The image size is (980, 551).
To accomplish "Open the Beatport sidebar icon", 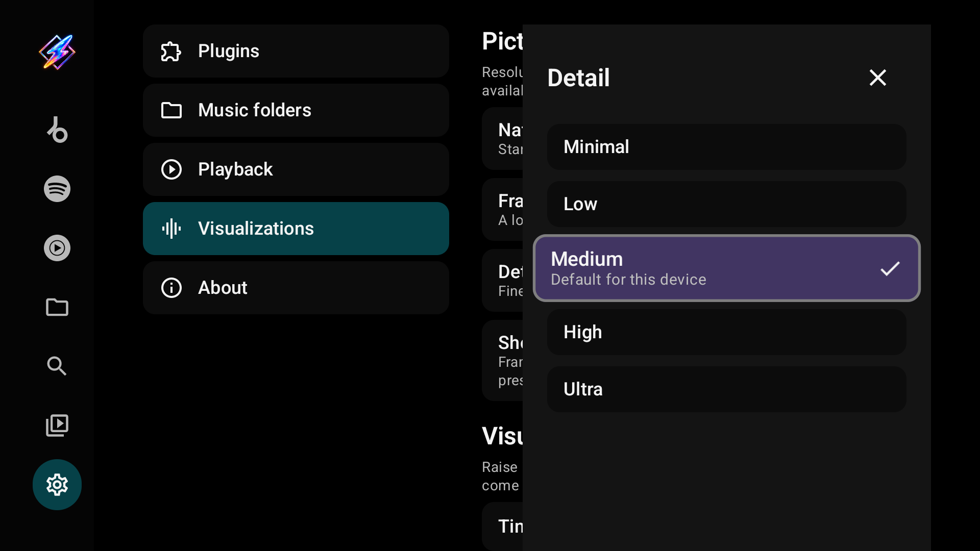I will pyautogui.click(x=57, y=130).
